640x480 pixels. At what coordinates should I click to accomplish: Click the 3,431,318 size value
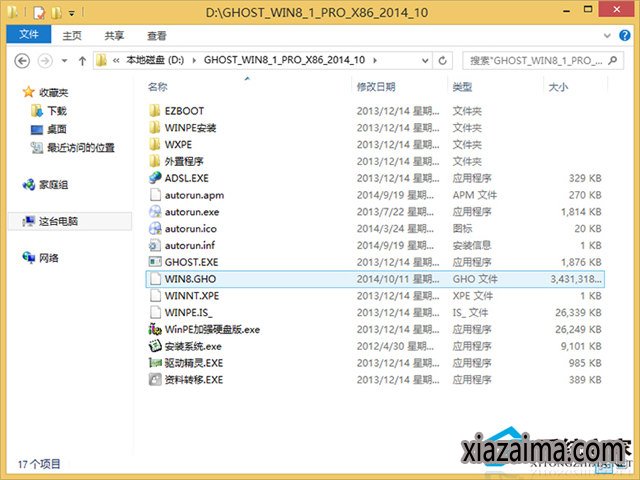click(575, 279)
